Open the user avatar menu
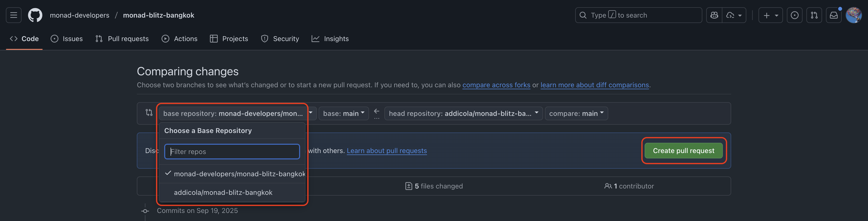Viewport: 868px width, 221px height. tap(854, 15)
